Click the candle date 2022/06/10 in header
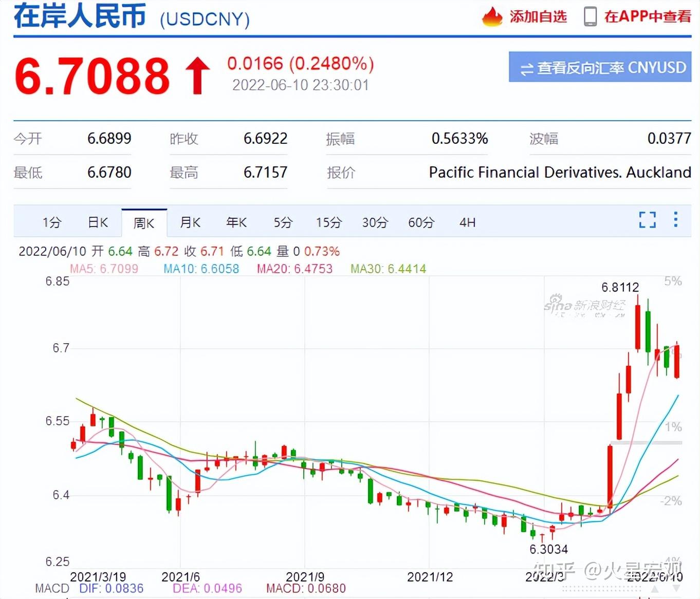The image size is (700, 599). (52, 251)
